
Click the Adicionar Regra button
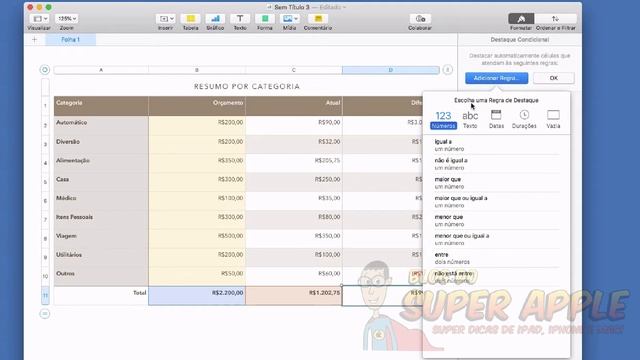pyautogui.click(x=496, y=78)
